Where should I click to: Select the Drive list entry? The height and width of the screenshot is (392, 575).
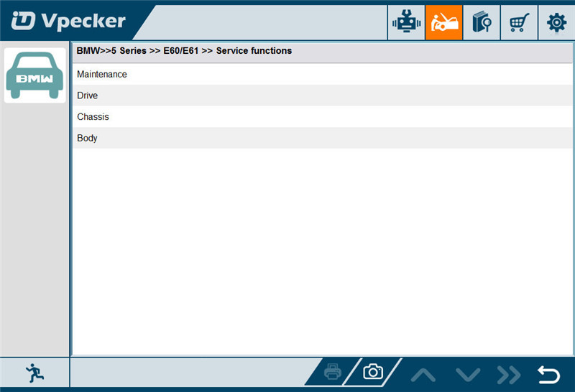coord(88,95)
